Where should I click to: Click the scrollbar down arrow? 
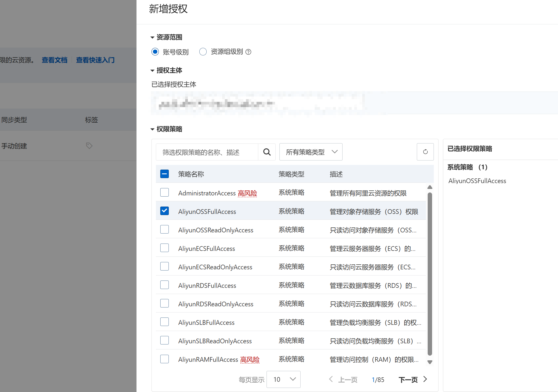tap(430, 362)
